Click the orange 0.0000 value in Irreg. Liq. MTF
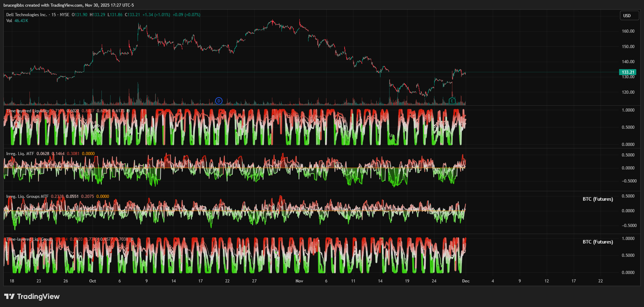644x307 pixels. coord(88,154)
